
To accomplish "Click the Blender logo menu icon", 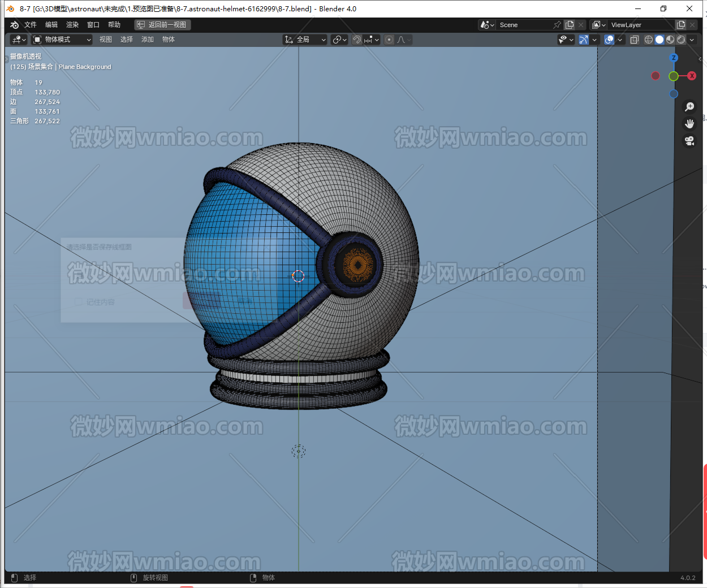I will point(15,25).
